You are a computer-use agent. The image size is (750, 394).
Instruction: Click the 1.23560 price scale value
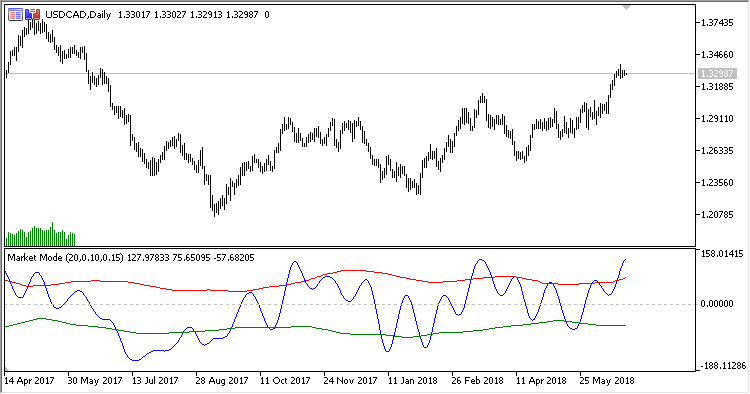coord(717,183)
